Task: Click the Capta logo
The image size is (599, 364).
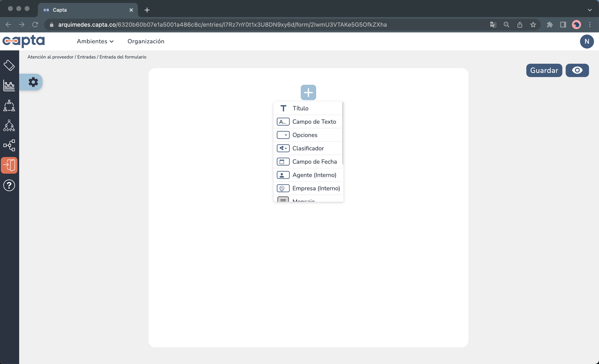Action: coord(24,41)
